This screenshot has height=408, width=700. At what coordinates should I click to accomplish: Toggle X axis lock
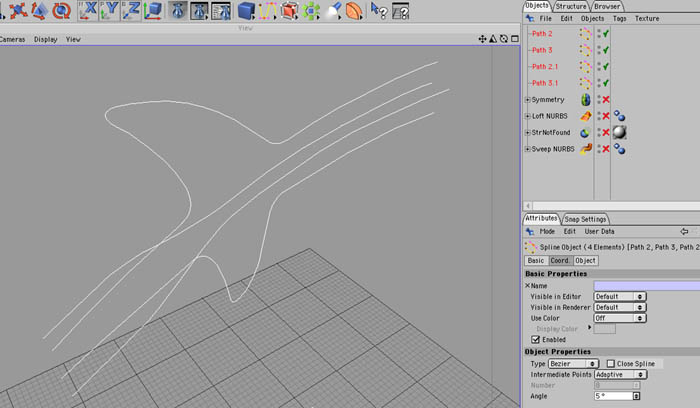coord(88,11)
